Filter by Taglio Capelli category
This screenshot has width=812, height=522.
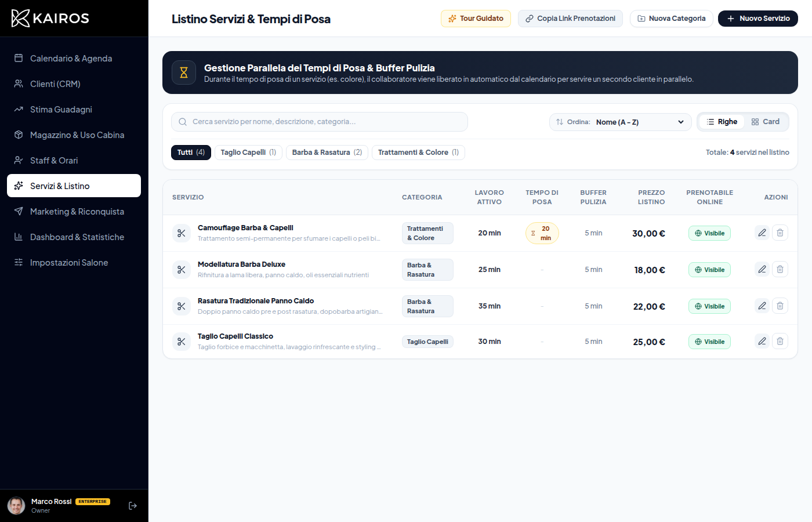(x=248, y=153)
